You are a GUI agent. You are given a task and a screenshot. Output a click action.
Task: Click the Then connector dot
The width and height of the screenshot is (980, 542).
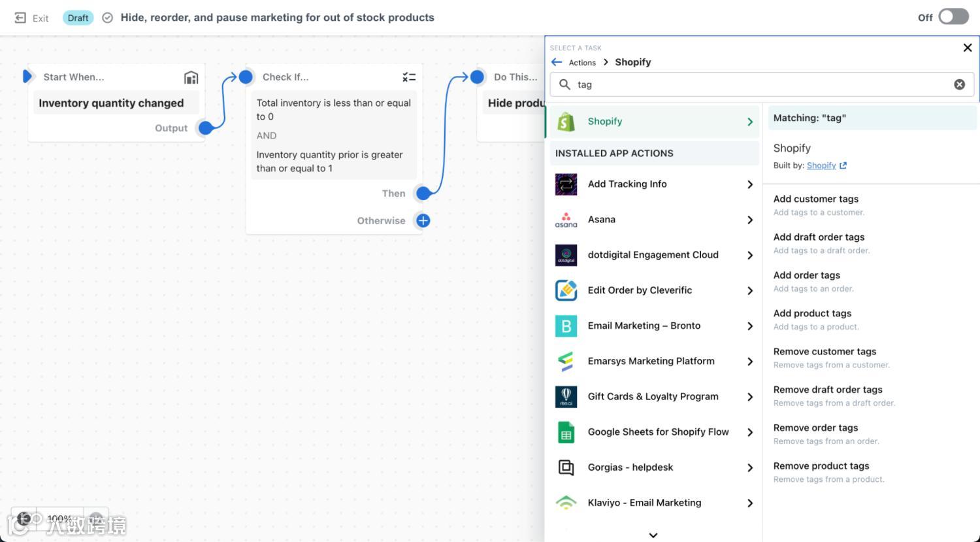pyautogui.click(x=423, y=194)
